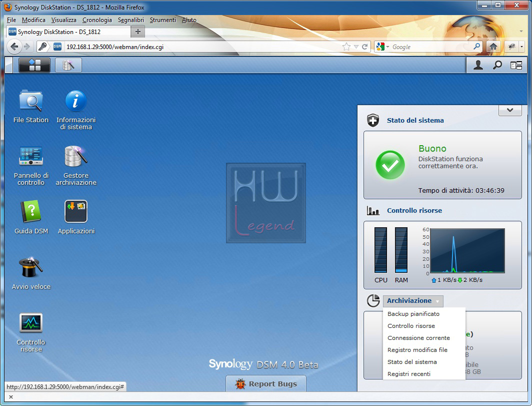Screen dimensions: 532x406
Task: Open the URL history dropdown arrow
Action: [x=356, y=47]
